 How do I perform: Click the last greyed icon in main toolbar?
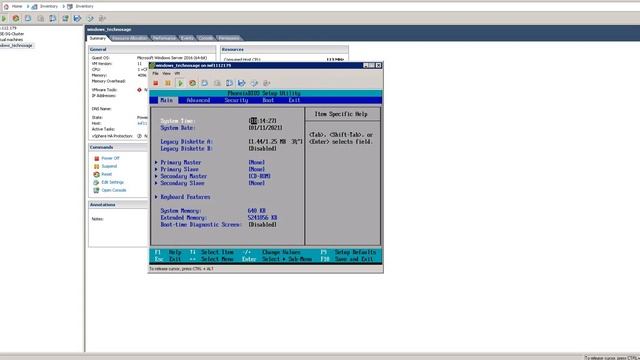point(102,18)
